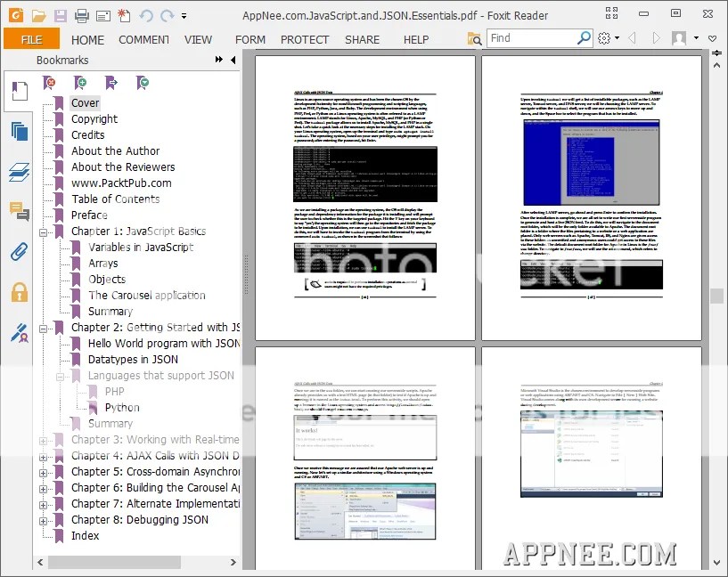Select the Print icon in quick access toolbar
This screenshot has width=728, height=577.
pos(81,15)
